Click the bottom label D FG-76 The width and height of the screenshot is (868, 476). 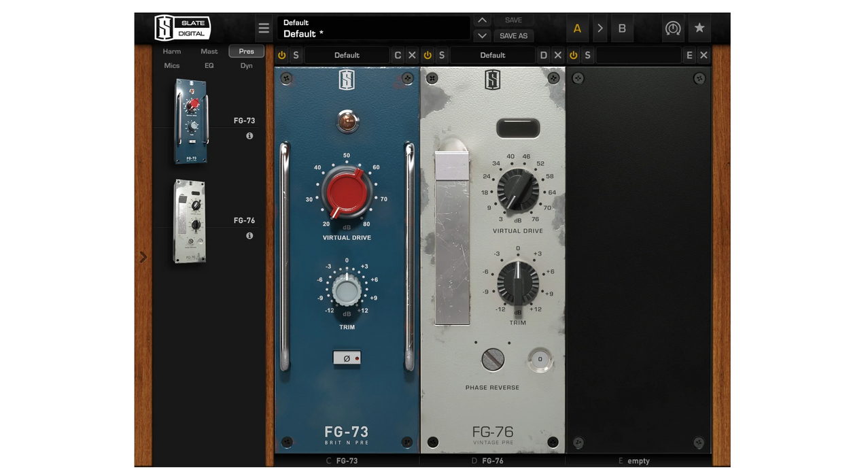(487, 461)
